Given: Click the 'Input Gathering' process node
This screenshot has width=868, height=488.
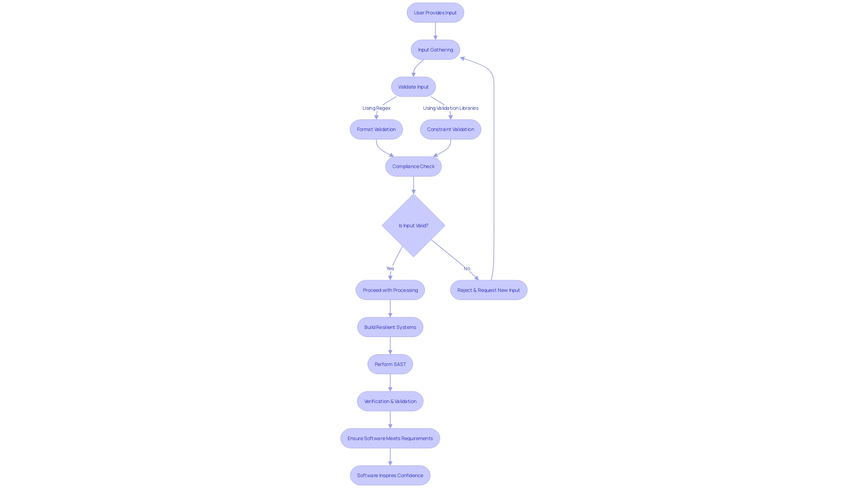Looking at the screenshot, I should [435, 49].
